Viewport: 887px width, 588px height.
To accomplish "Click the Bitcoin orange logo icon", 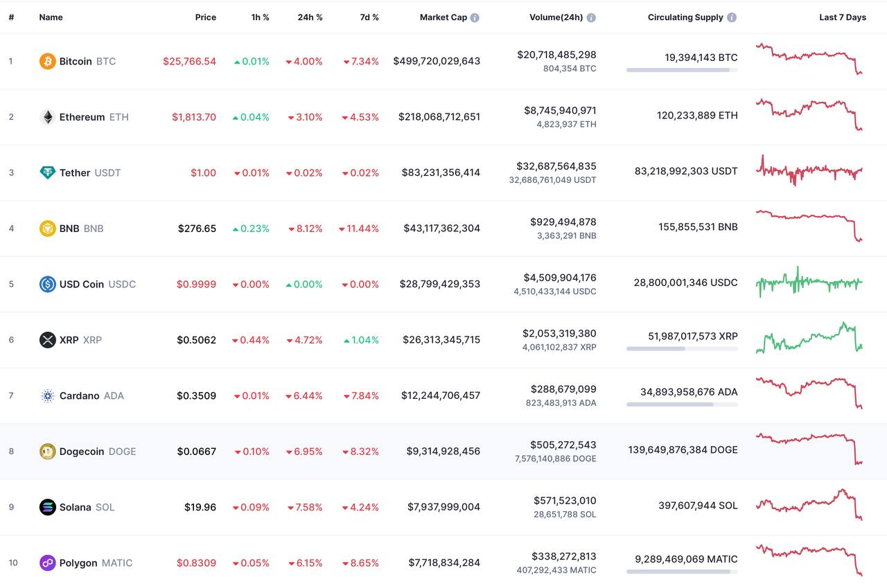I will click(47, 62).
